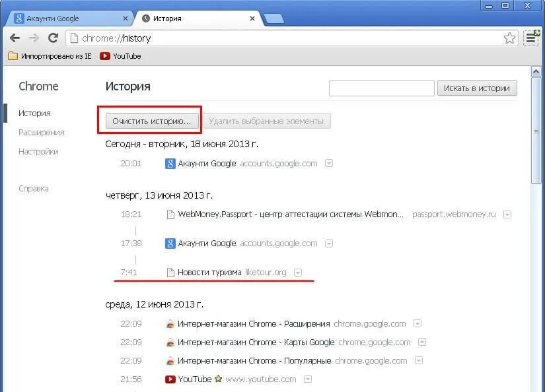The image size is (545, 392).
Task: Close the 'Акаунти Google' tab
Action: [x=126, y=18]
